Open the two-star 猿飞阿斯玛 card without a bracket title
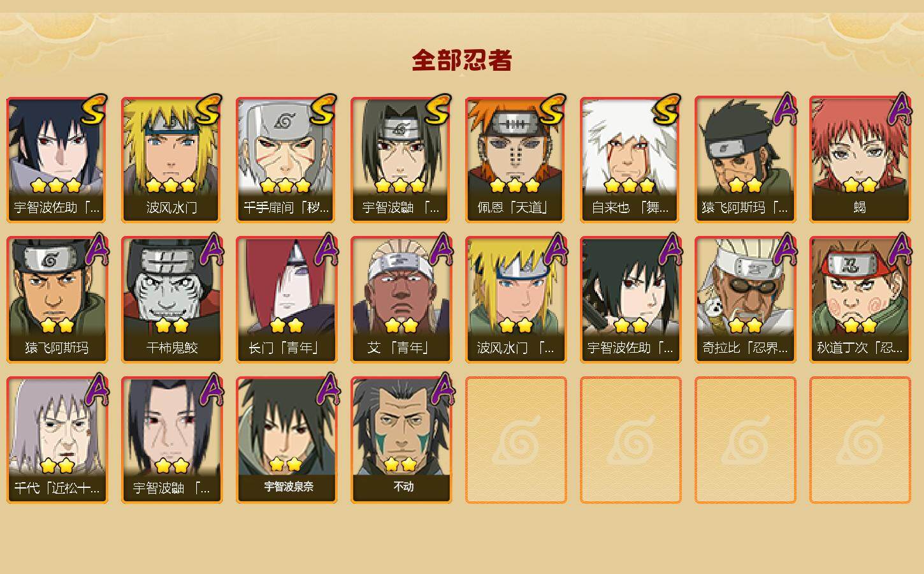924x574 pixels. tap(57, 299)
